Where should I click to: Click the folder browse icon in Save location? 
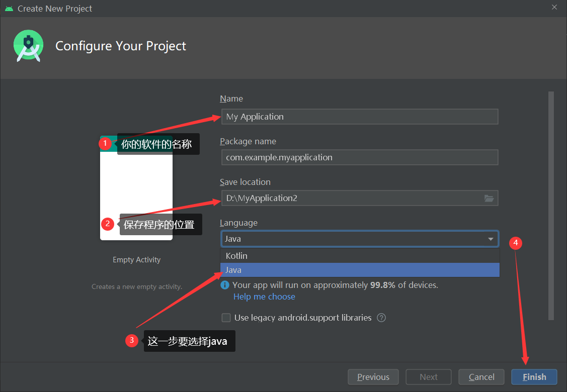point(489,199)
